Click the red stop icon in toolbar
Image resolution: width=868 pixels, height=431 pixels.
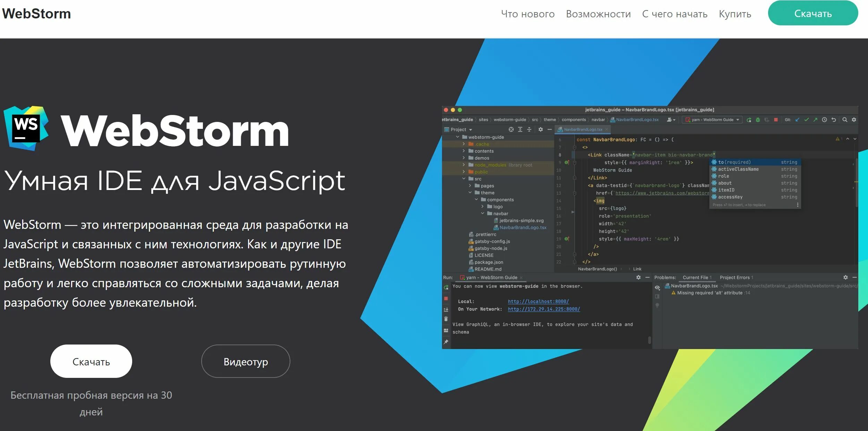[776, 120]
